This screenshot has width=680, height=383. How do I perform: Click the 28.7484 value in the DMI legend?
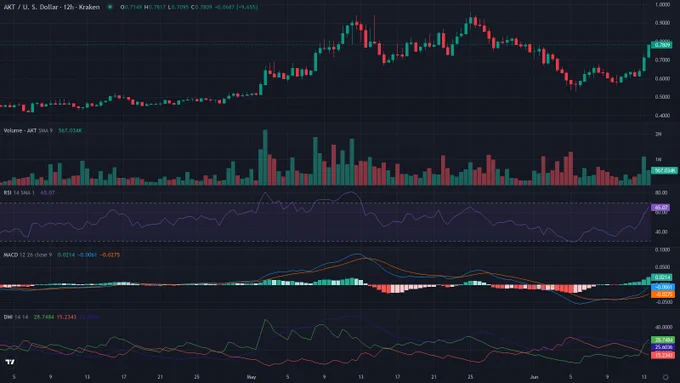click(44, 317)
